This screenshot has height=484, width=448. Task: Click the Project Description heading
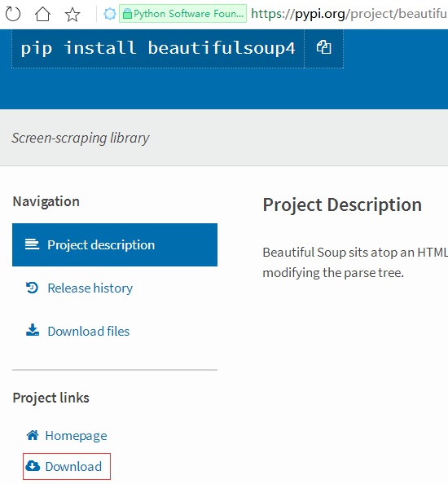coord(342,205)
